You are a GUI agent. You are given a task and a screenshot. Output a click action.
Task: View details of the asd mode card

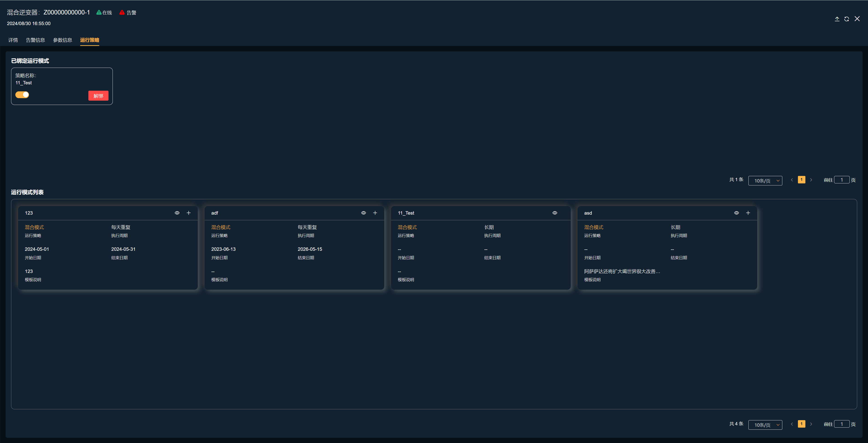click(x=737, y=213)
